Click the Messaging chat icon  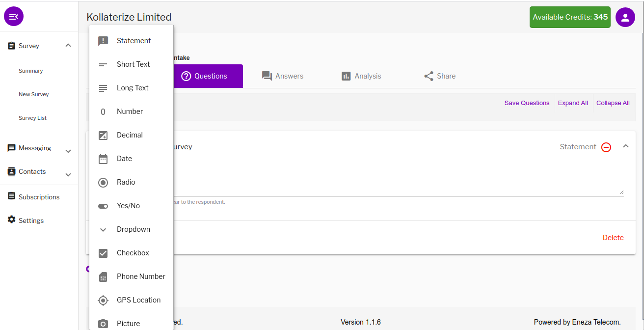pos(12,148)
